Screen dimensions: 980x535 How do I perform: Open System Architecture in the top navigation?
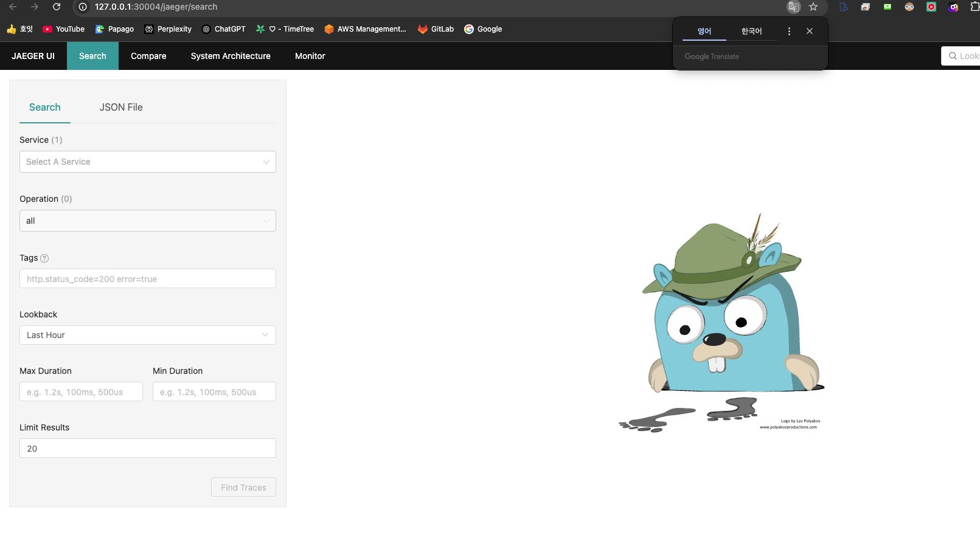click(231, 56)
